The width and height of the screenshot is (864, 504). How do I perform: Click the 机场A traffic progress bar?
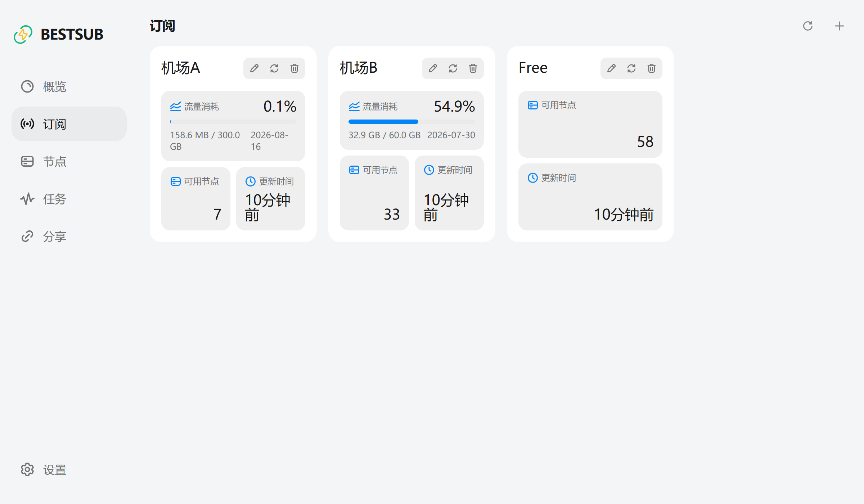tap(233, 122)
